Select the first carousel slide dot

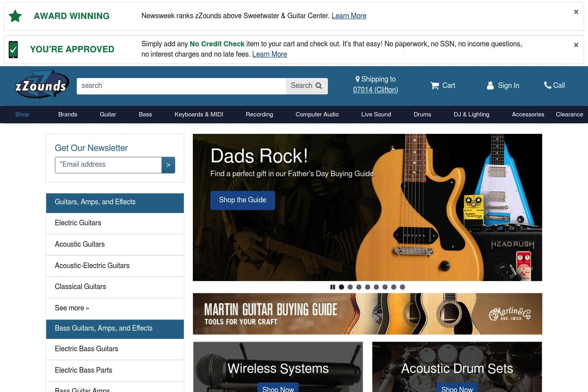(x=341, y=287)
